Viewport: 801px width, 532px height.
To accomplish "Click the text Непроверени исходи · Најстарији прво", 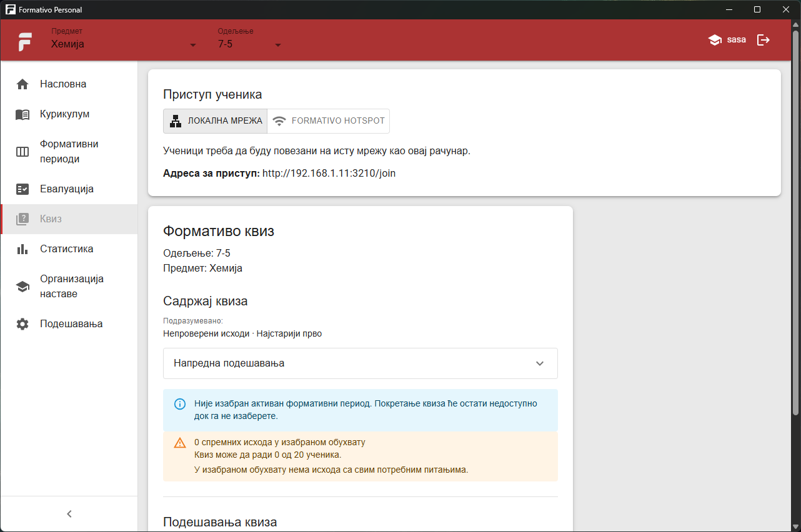I will coord(242,333).
